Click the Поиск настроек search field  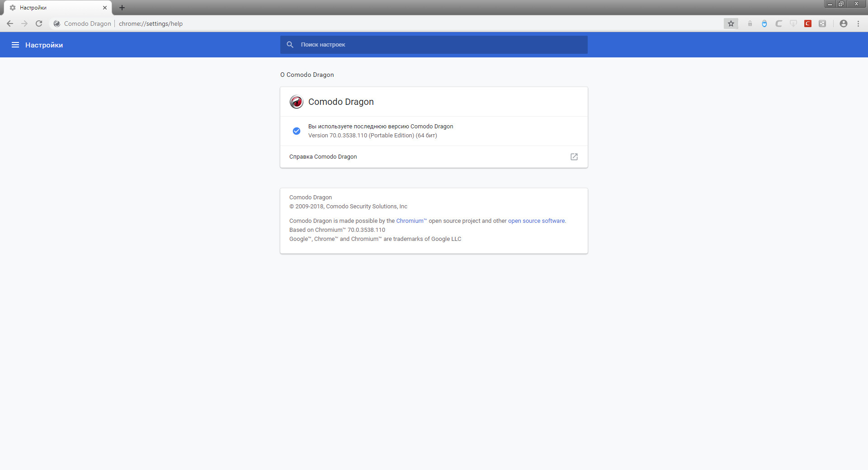(434, 45)
